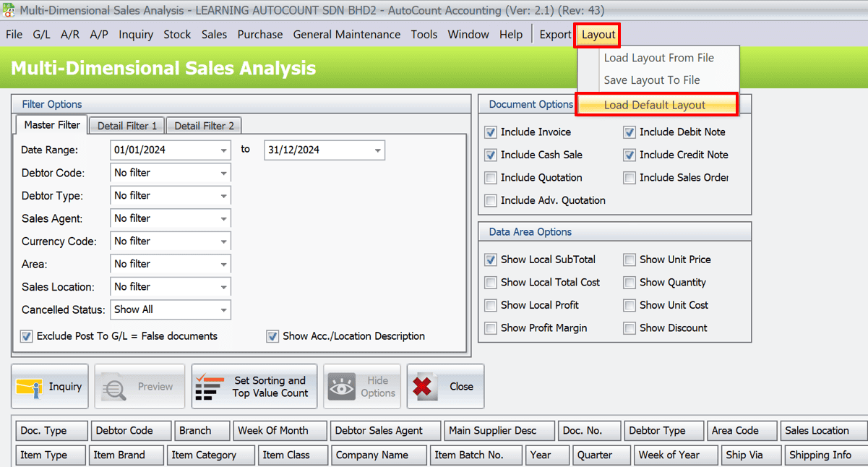Click the Preview magnifier icon
The width and height of the screenshot is (868, 467).
114,387
